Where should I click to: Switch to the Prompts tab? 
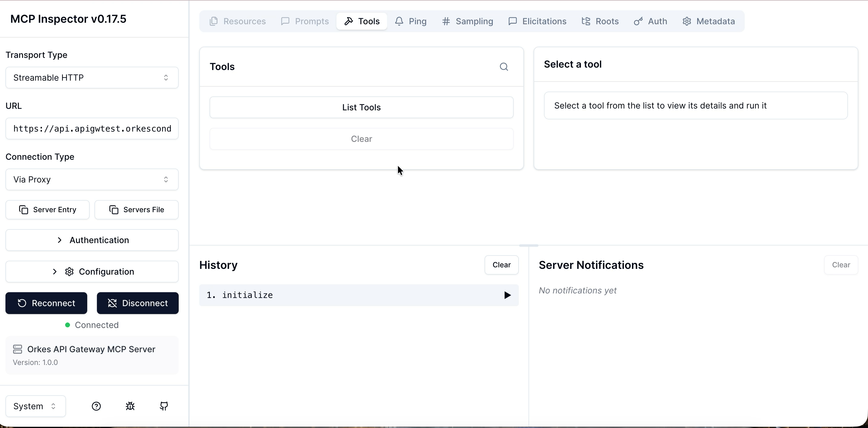(x=304, y=21)
